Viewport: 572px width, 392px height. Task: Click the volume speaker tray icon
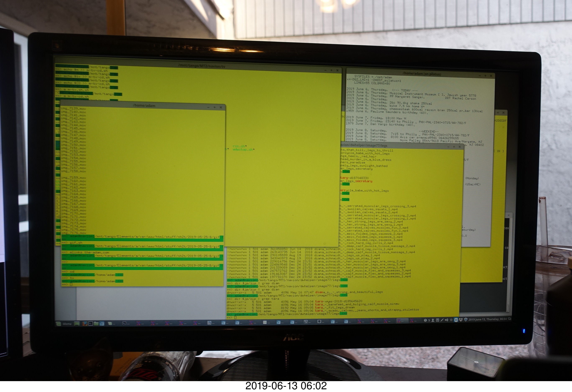click(447, 320)
